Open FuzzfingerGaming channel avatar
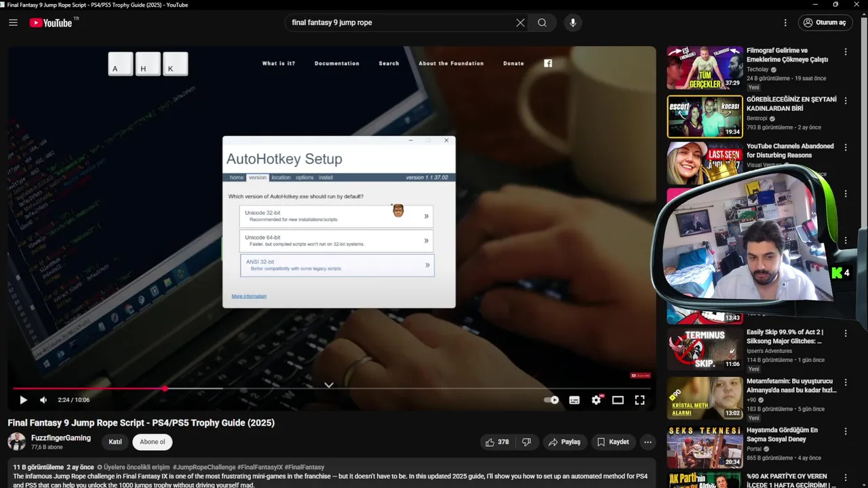This screenshot has width=868, height=488. pos(17,442)
